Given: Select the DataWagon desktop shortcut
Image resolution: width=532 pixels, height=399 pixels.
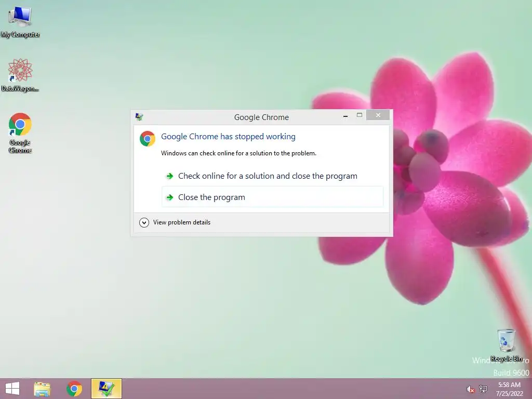Looking at the screenshot, I should tap(20, 75).
